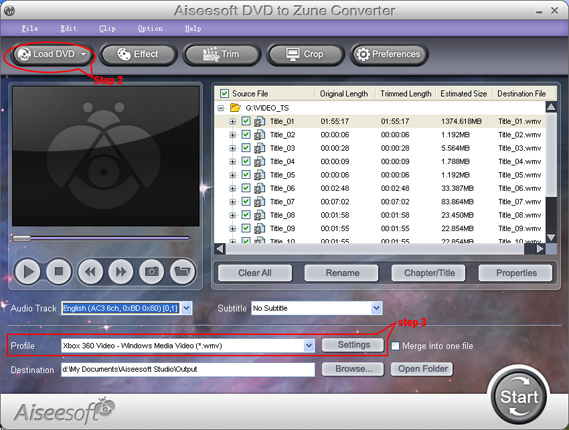Click the Original Length column header
Viewport: 569px width, 430px height.
coord(345,94)
